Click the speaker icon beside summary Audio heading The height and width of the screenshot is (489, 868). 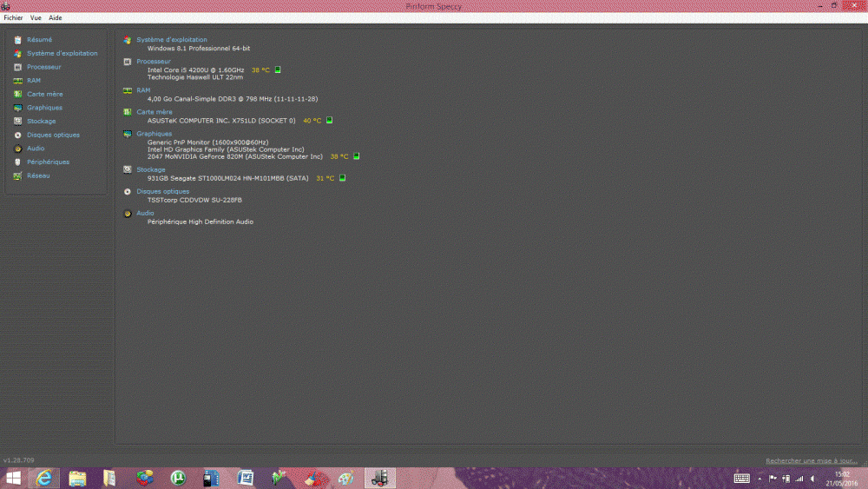(128, 213)
